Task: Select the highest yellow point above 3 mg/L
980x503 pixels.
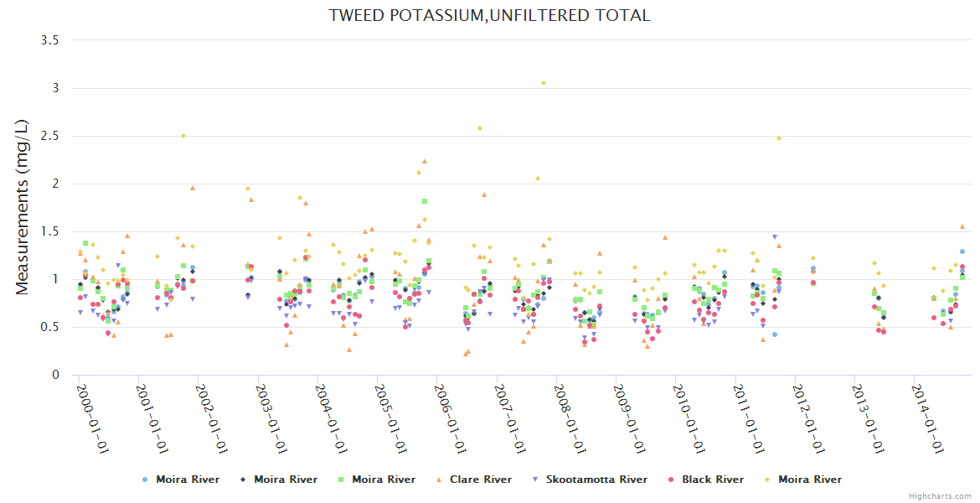Action: point(544,83)
